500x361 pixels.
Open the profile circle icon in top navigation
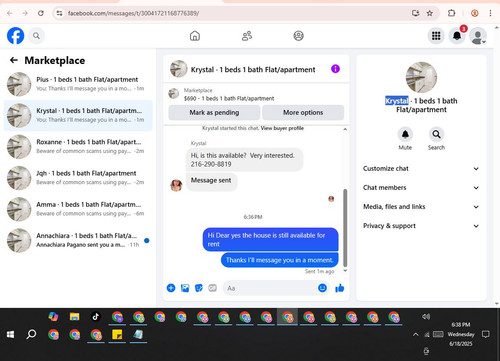(298, 36)
